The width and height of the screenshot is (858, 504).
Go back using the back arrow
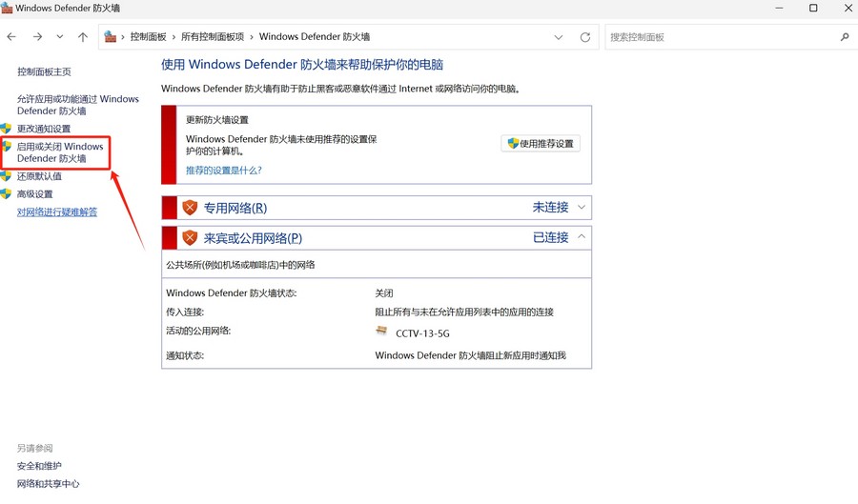coord(11,36)
